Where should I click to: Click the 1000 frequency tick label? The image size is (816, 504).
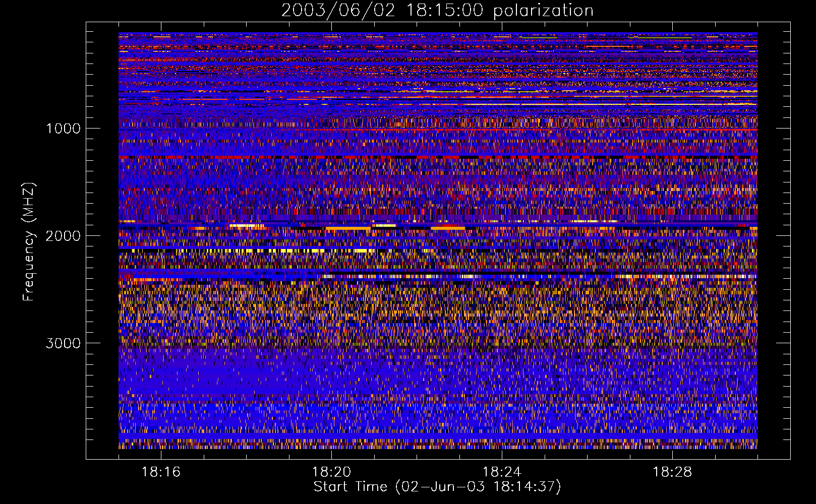click(x=63, y=129)
